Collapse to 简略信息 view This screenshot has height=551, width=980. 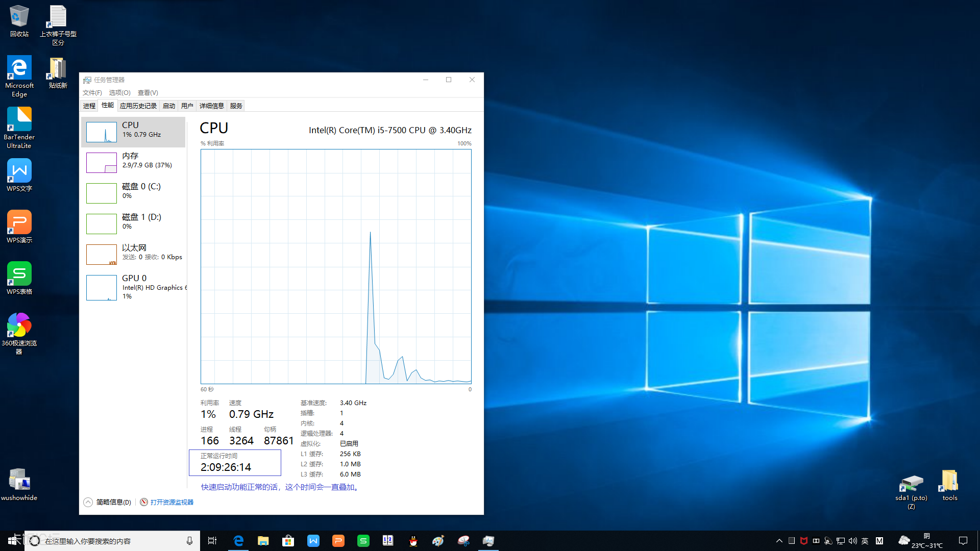pos(108,502)
